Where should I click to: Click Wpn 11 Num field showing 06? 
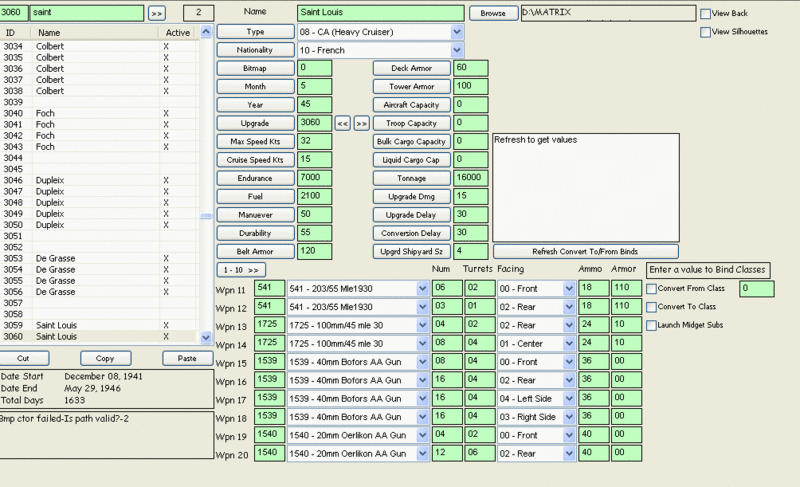pos(447,288)
